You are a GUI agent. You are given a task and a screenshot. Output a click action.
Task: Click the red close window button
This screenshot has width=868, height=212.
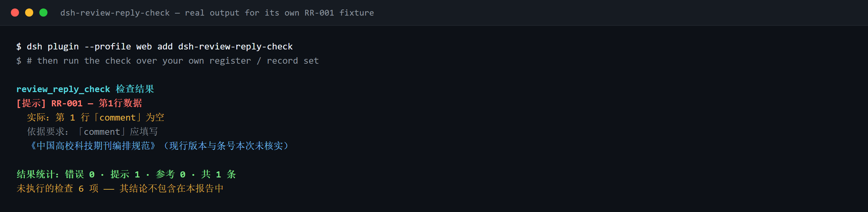point(15,13)
